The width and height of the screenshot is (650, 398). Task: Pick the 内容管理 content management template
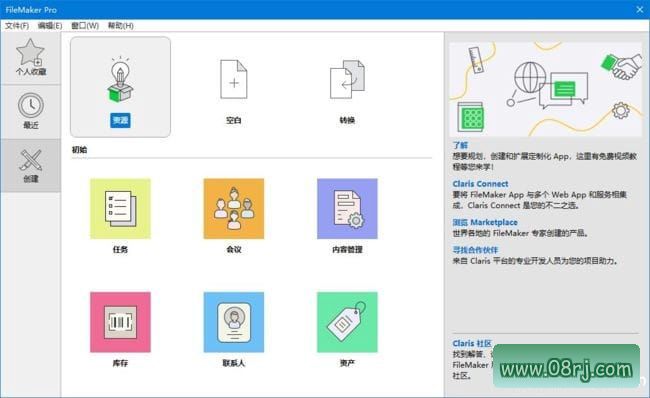click(347, 209)
